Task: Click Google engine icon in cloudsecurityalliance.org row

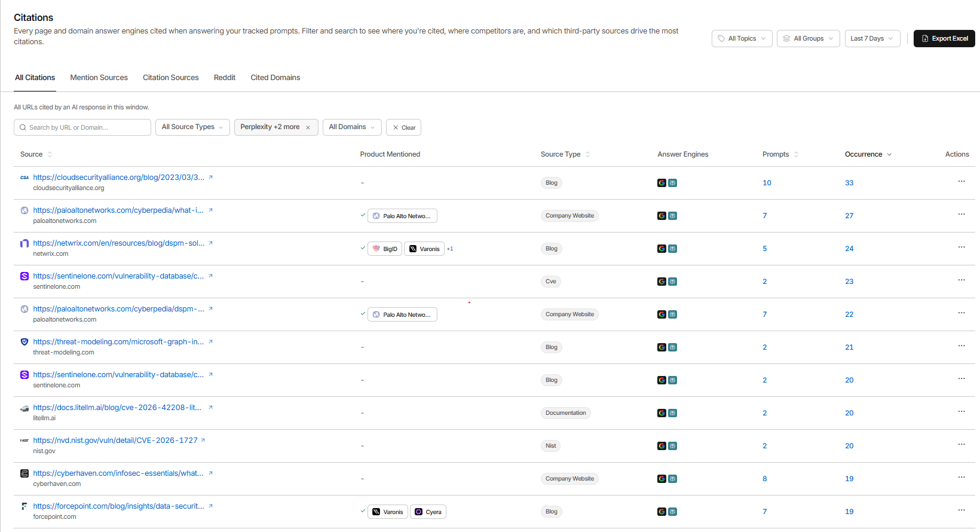Action: click(661, 183)
